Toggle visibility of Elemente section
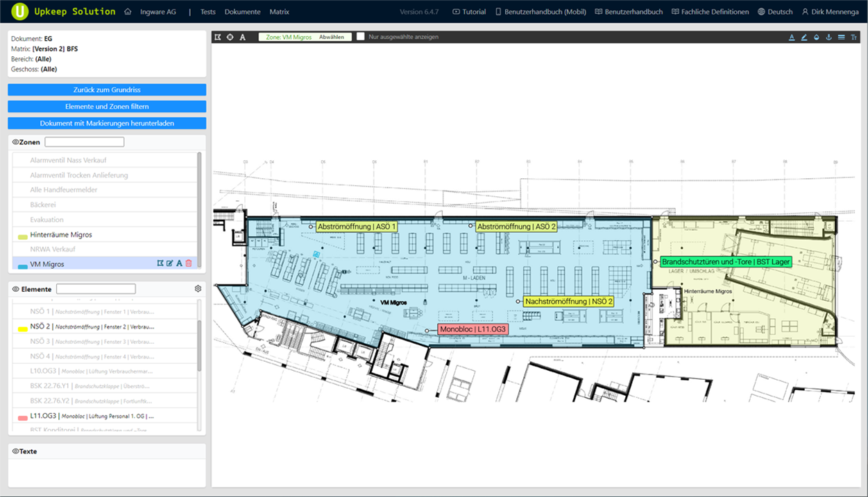 (x=16, y=289)
